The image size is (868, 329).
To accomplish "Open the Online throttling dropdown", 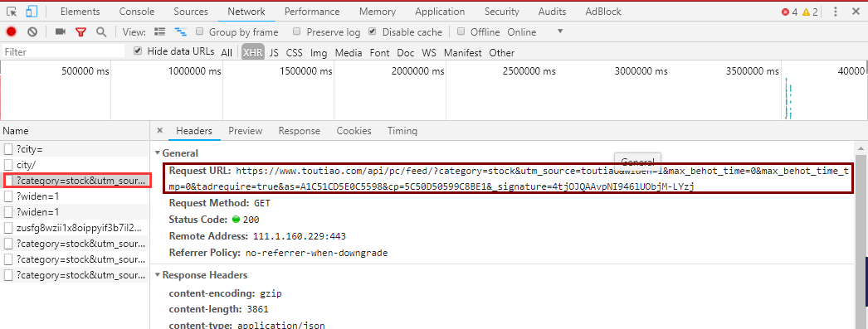I will pyautogui.click(x=534, y=32).
